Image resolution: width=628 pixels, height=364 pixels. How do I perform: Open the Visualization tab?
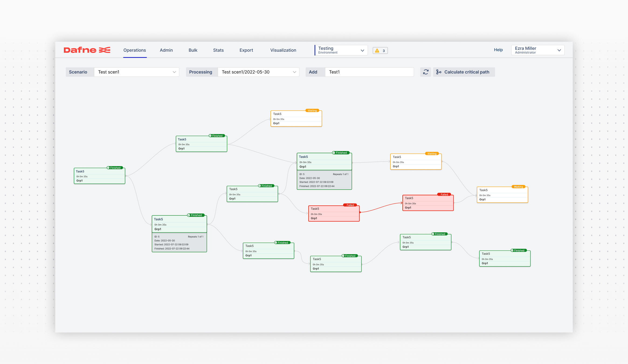(x=283, y=50)
